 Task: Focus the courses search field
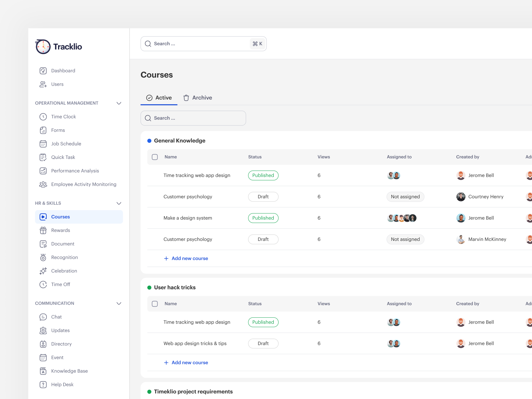[193, 118]
